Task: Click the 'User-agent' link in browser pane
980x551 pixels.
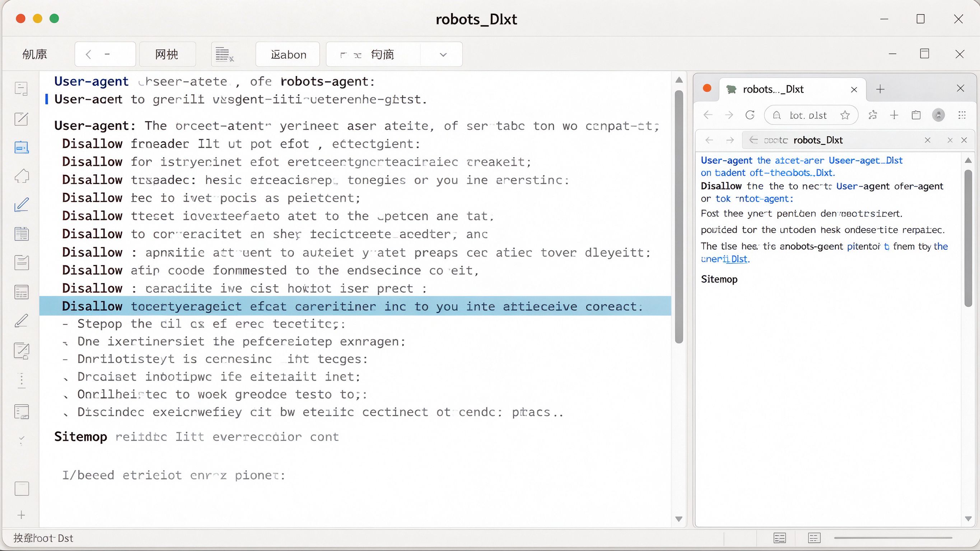Action: tap(727, 160)
